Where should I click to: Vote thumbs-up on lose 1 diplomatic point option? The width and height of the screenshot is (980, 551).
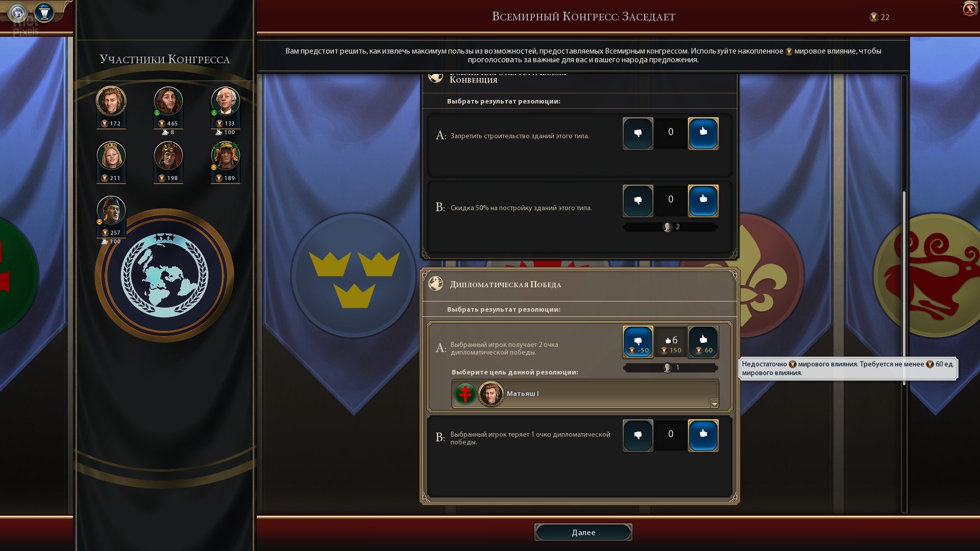pyautogui.click(x=703, y=435)
